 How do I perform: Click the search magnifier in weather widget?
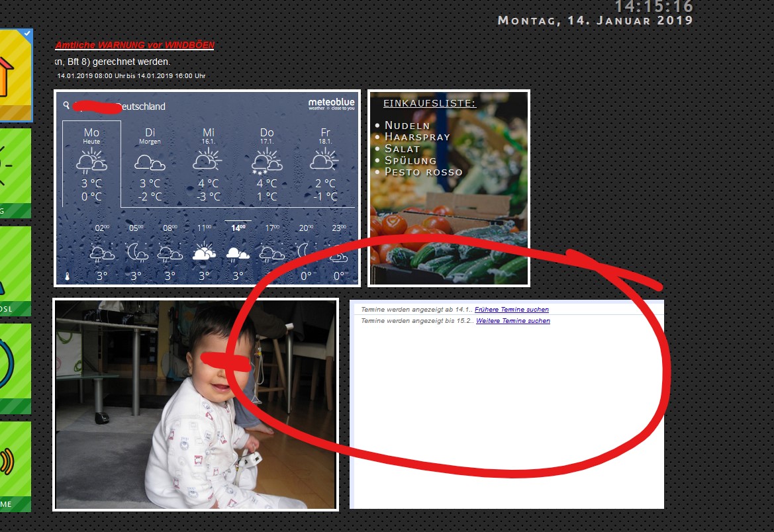click(x=66, y=105)
